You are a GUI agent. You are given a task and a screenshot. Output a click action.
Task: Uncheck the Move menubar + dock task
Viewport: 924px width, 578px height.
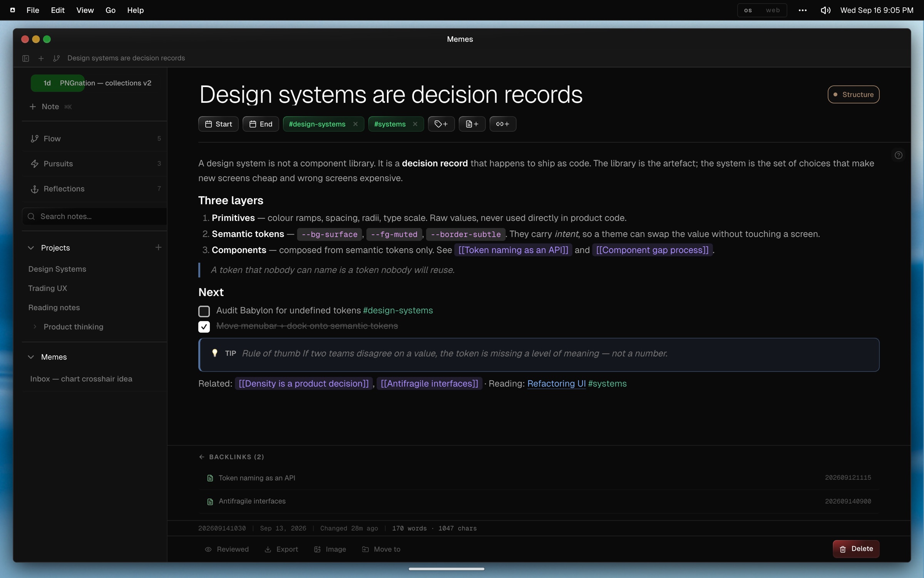tap(204, 327)
